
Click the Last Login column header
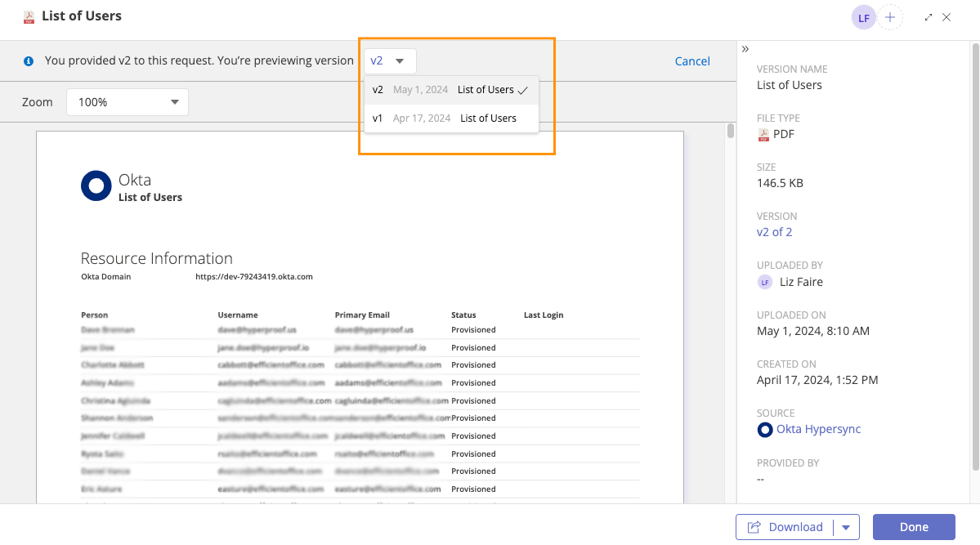[x=543, y=315]
